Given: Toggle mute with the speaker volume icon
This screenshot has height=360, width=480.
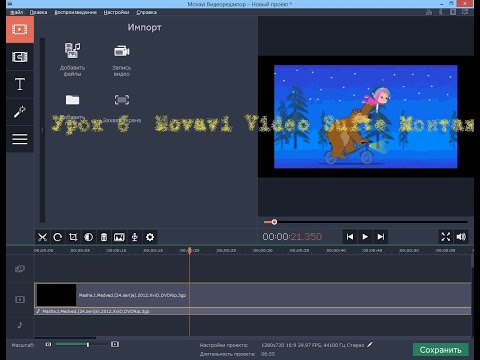Looking at the screenshot, I should click(x=461, y=237).
